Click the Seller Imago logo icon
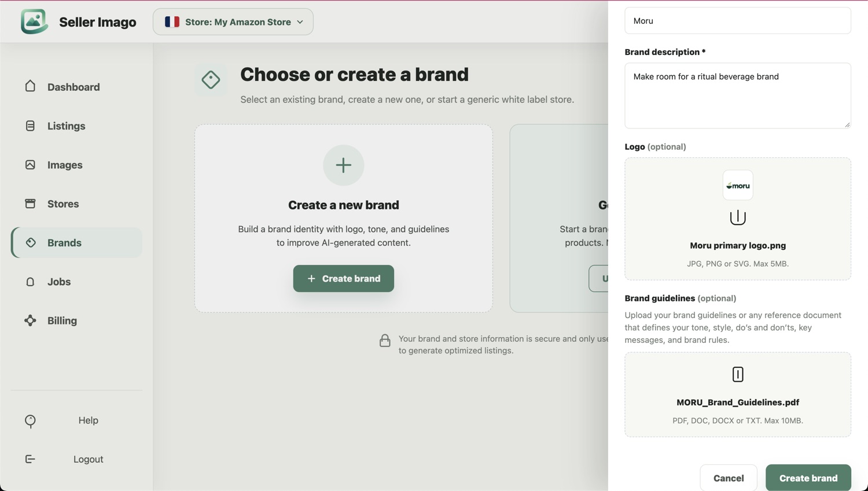 coord(34,21)
